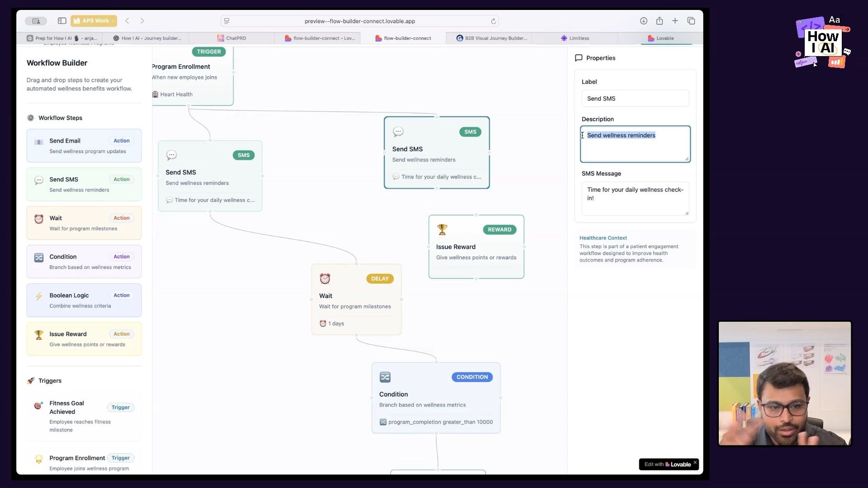Select the Send Email step card
Image resolution: width=868 pixels, height=488 pixels.
pyautogui.click(x=84, y=145)
